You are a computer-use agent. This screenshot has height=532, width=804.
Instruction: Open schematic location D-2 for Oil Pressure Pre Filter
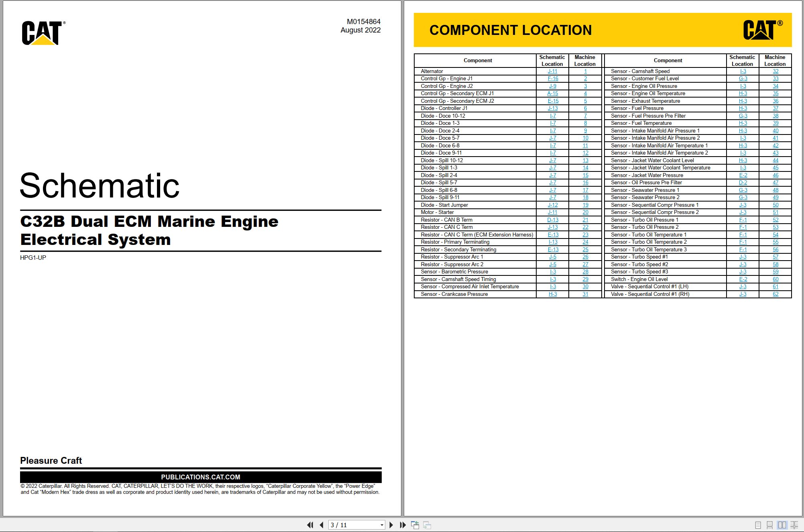click(x=743, y=183)
